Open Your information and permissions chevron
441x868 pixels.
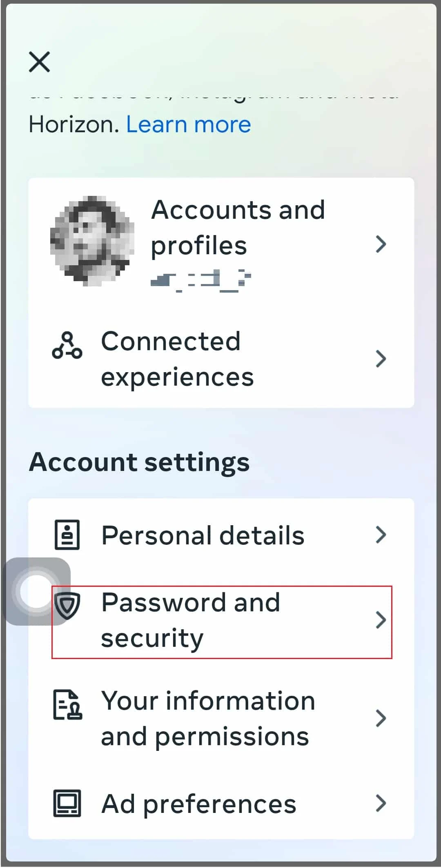tap(381, 718)
